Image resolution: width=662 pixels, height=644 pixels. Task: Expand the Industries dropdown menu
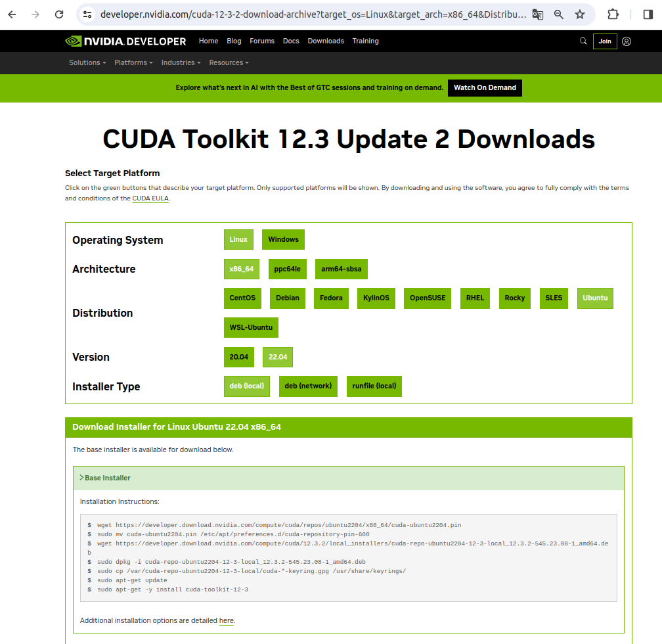pyautogui.click(x=181, y=62)
